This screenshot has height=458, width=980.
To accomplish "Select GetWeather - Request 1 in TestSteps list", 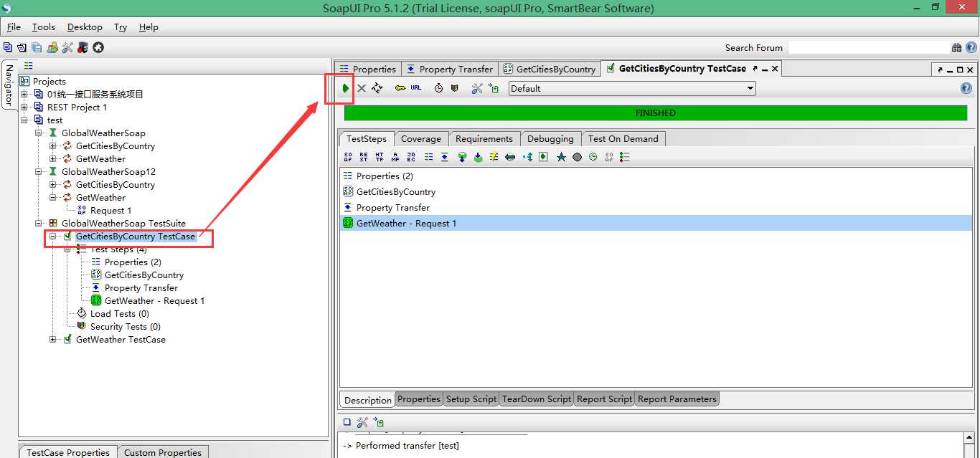I will tap(656, 224).
